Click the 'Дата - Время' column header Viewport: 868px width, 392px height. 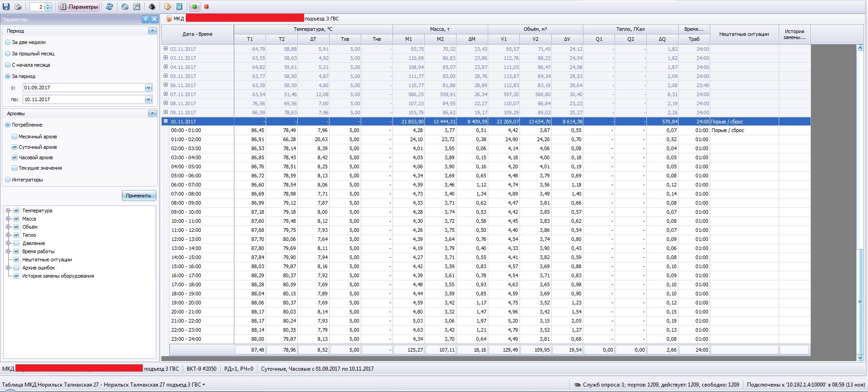tap(198, 34)
